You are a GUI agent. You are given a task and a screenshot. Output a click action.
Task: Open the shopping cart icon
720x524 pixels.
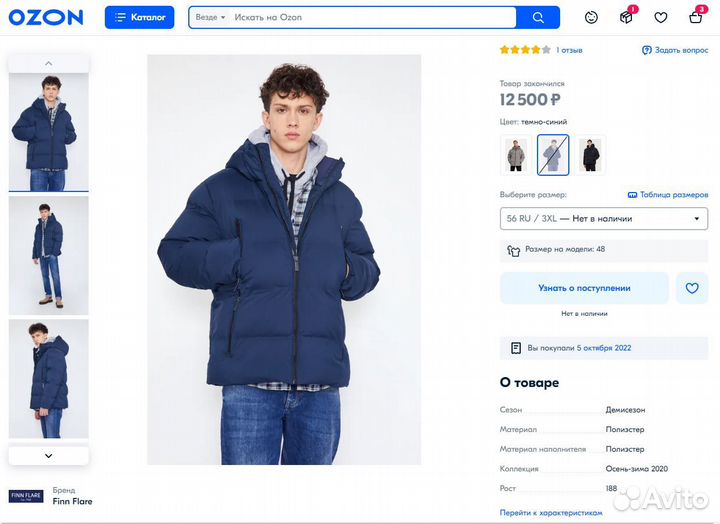(x=696, y=17)
